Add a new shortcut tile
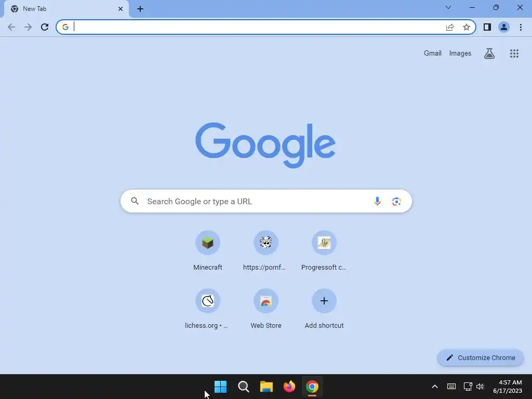Viewport: 532px width, 399px height. 324,309
